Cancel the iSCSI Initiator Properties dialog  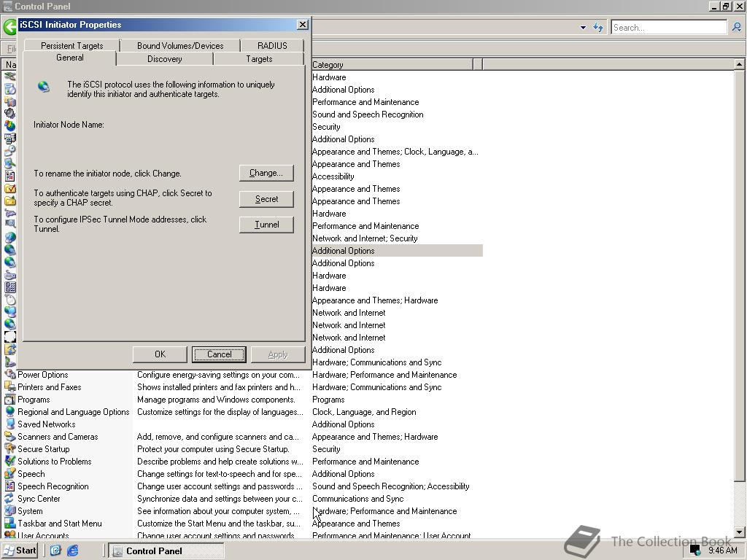[x=219, y=354]
